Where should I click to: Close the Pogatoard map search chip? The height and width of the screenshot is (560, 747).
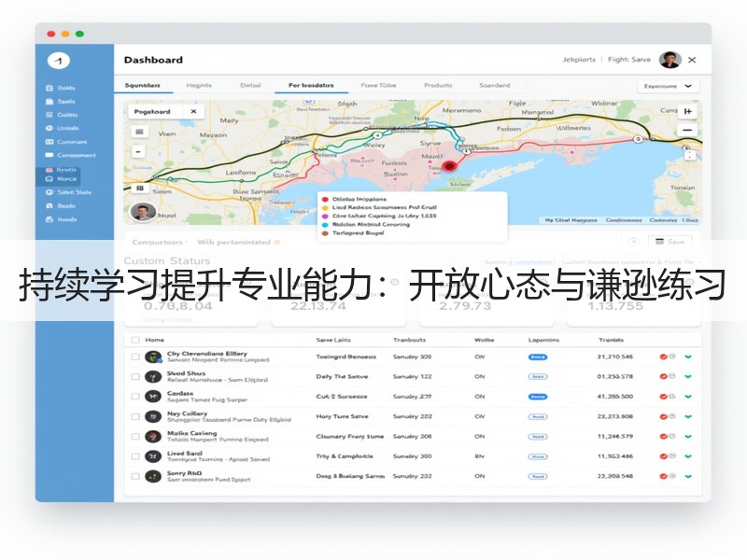pos(193,111)
